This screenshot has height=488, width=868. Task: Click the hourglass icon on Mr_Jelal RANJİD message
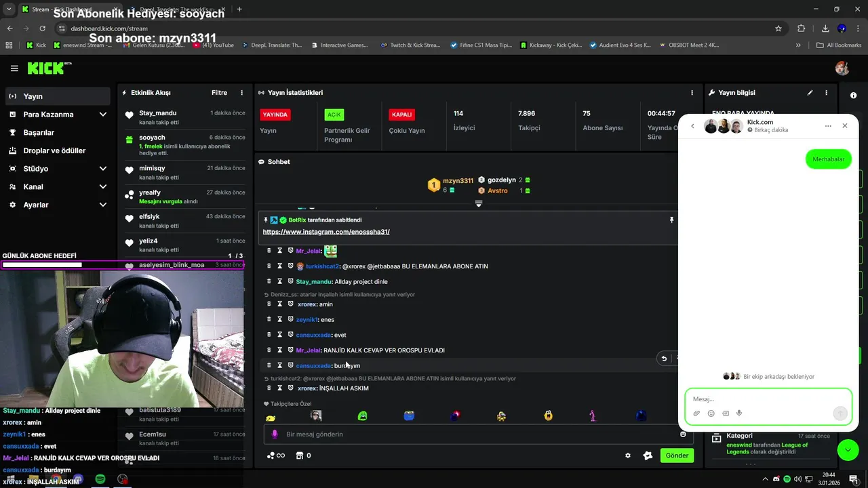(279, 350)
